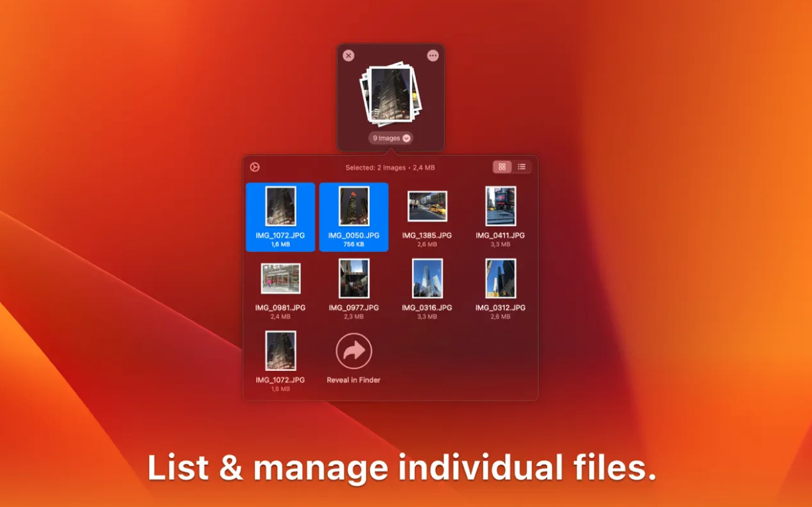
Task: Open the ellipsis more options menu
Action: point(433,56)
